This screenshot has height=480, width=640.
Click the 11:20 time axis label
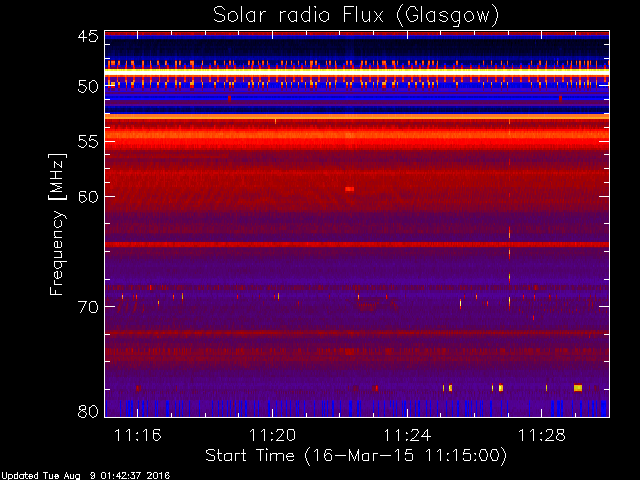272,435
